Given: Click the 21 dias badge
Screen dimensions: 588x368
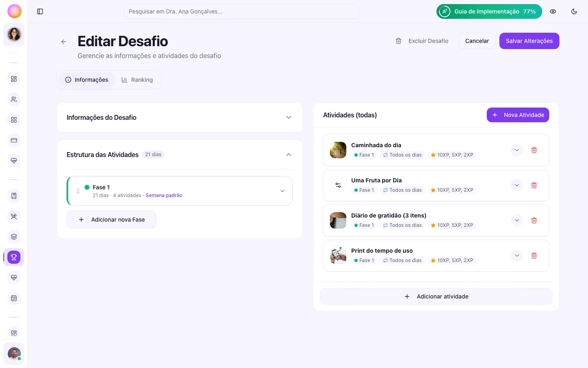Looking at the screenshot, I should click(x=153, y=155).
